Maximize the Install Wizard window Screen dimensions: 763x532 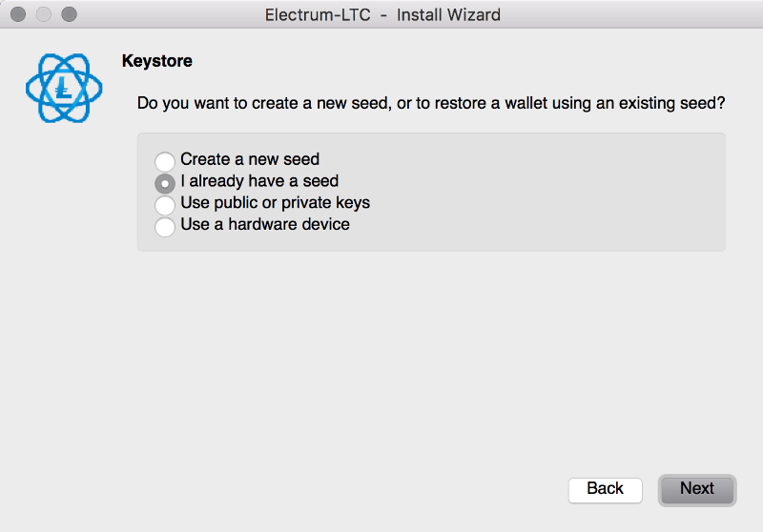pyautogui.click(x=68, y=14)
